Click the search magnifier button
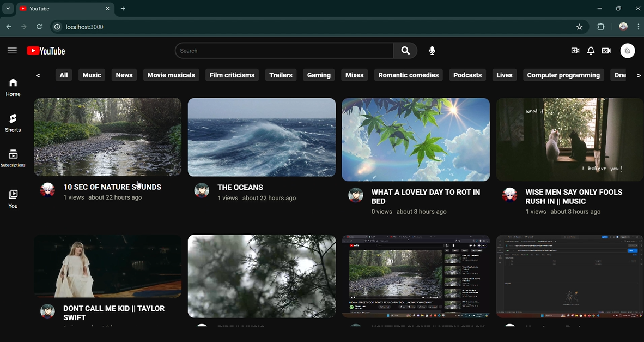Screen dimensions: 644x342 point(405,50)
